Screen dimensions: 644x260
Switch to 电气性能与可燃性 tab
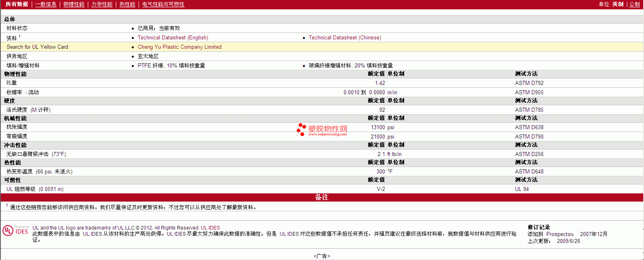pyautogui.click(x=163, y=4)
